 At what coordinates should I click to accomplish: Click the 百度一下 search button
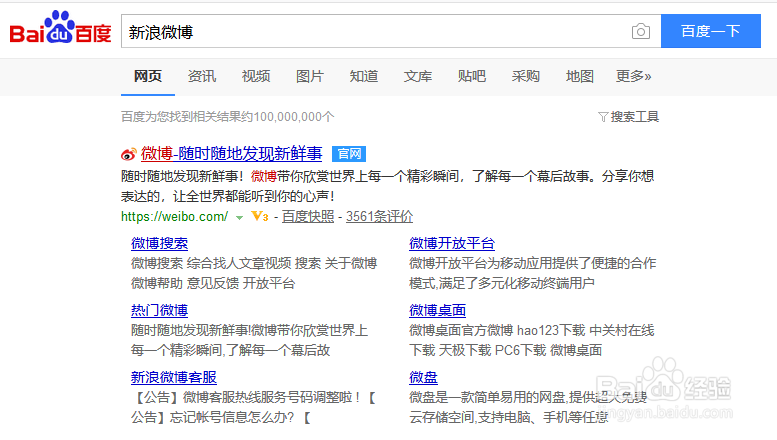(x=711, y=31)
